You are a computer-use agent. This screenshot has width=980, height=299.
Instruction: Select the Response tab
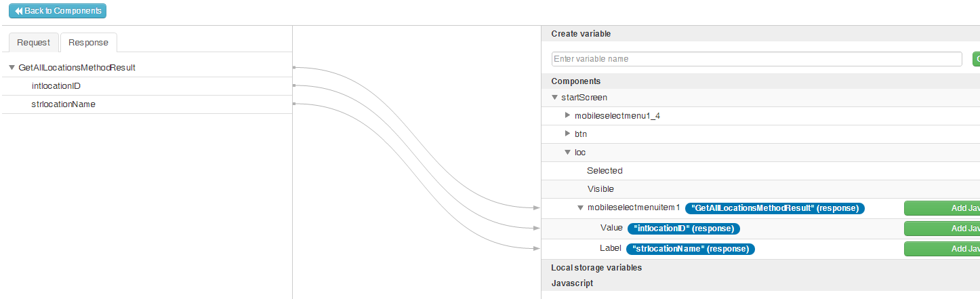pos(88,42)
